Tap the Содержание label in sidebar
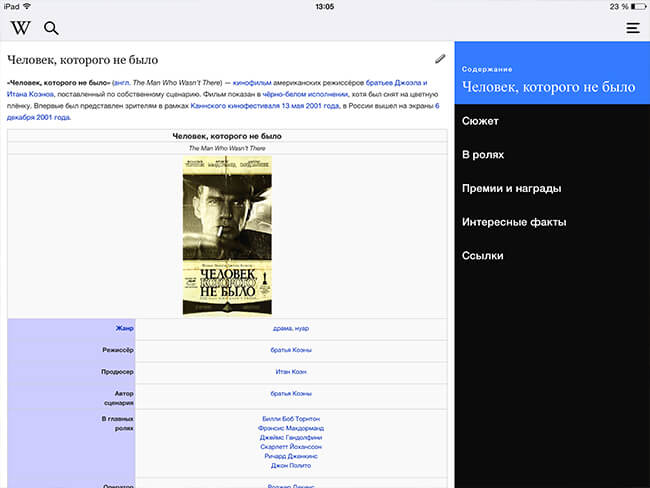Screen dimensions: 650x488 tap(487, 69)
